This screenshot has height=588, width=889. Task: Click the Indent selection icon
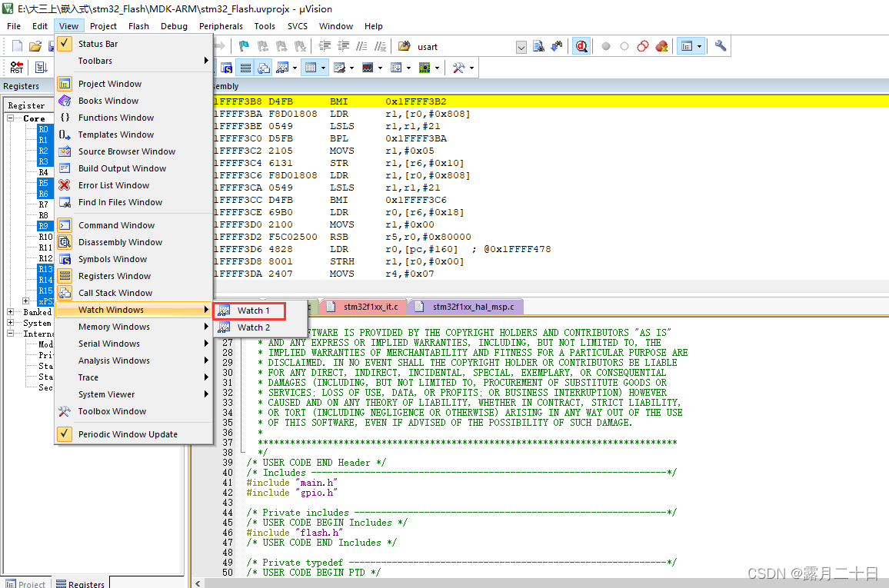[x=325, y=46]
